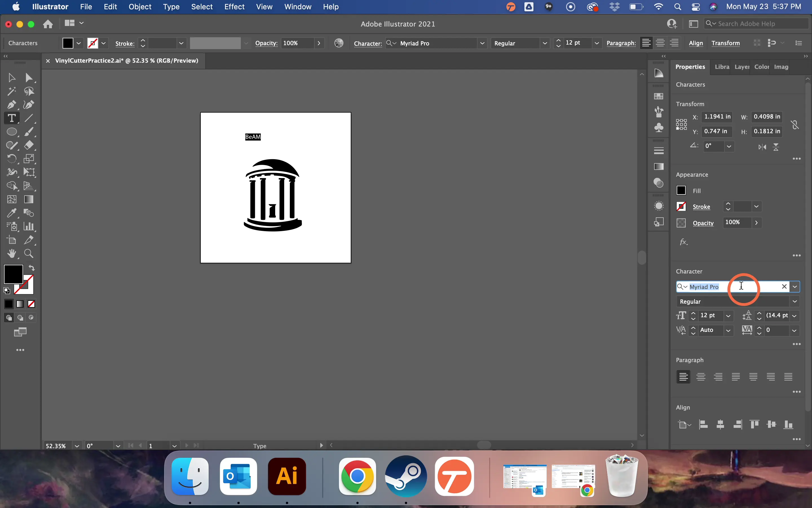
Task: Open font family dropdown in Character panel
Action: tap(795, 286)
